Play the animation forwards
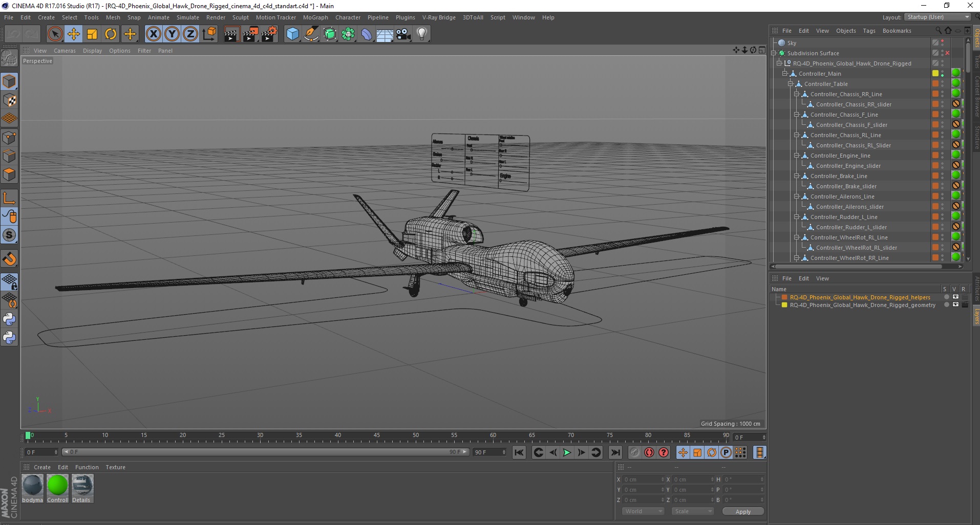Viewport: 980px width, 525px height. [x=567, y=452]
